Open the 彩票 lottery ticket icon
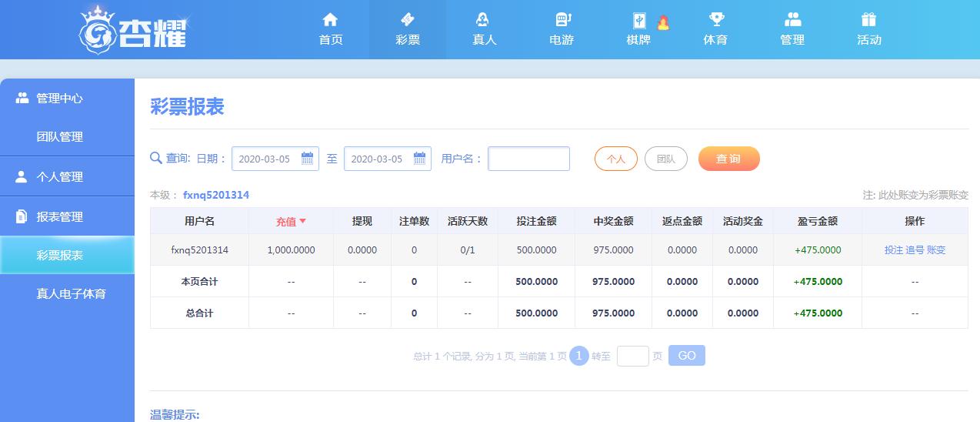 (x=408, y=21)
